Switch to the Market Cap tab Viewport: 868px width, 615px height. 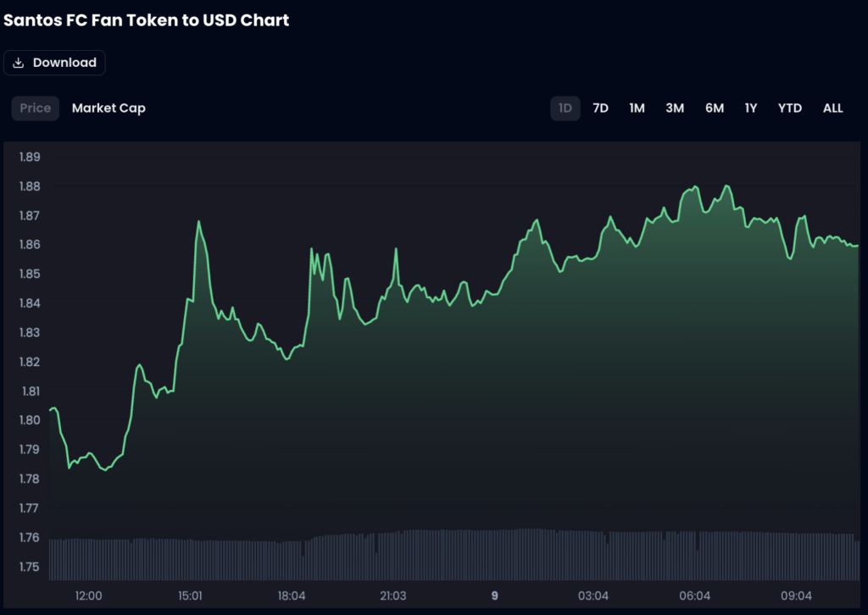108,108
